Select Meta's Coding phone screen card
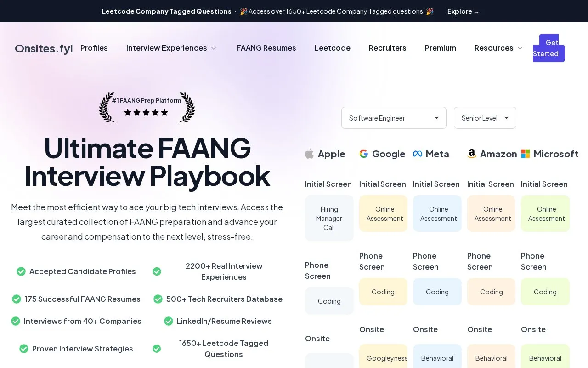 [x=437, y=292]
